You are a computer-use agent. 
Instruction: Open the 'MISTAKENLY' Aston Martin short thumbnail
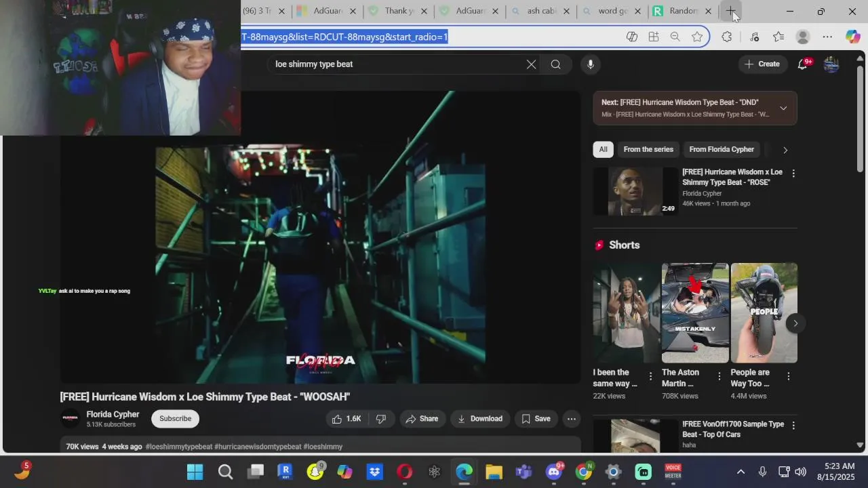click(695, 313)
